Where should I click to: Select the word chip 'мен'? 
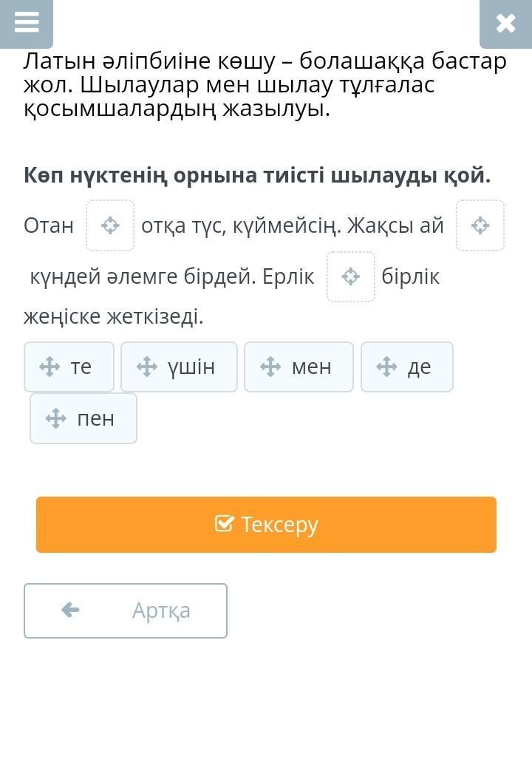[299, 367]
